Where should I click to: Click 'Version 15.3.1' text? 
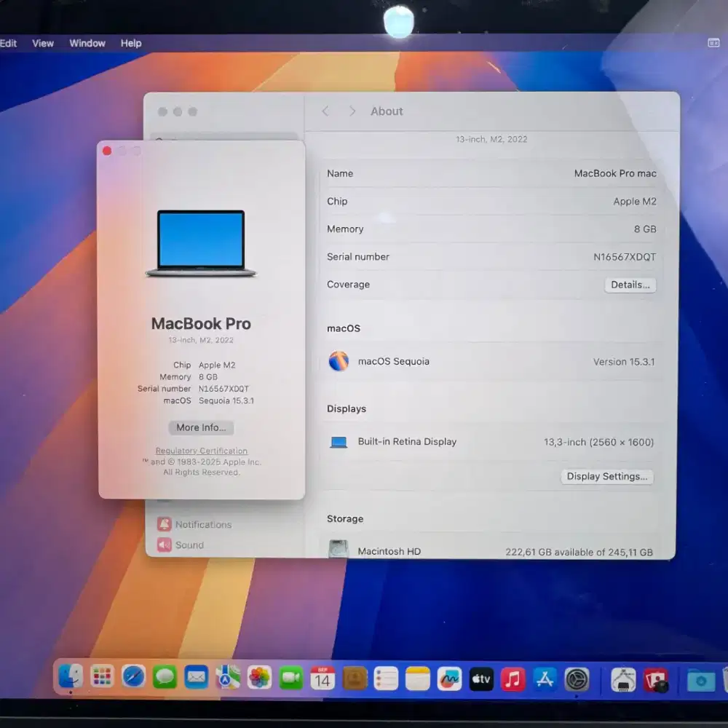(624, 362)
